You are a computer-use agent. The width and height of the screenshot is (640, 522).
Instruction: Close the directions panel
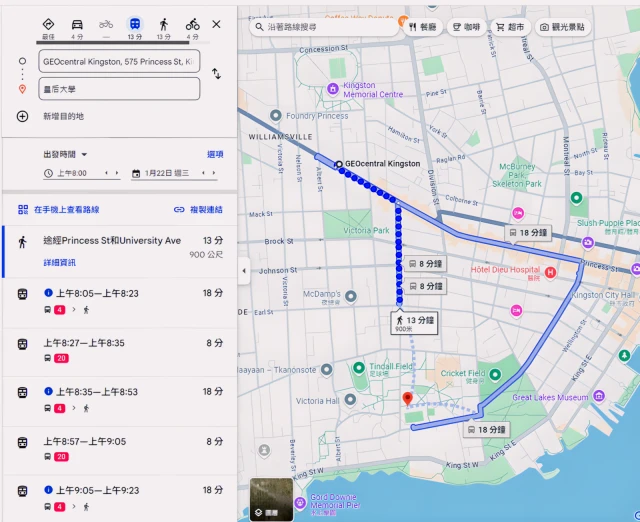click(x=216, y=24)
